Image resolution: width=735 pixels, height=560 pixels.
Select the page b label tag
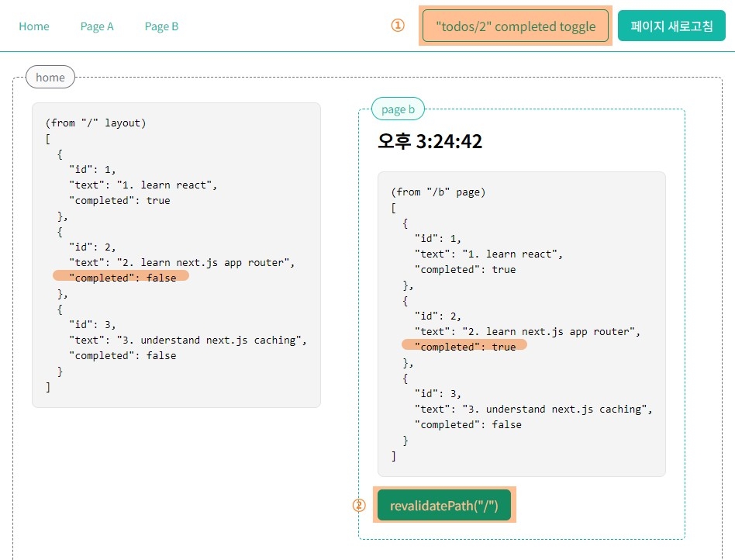coord(398,109)
